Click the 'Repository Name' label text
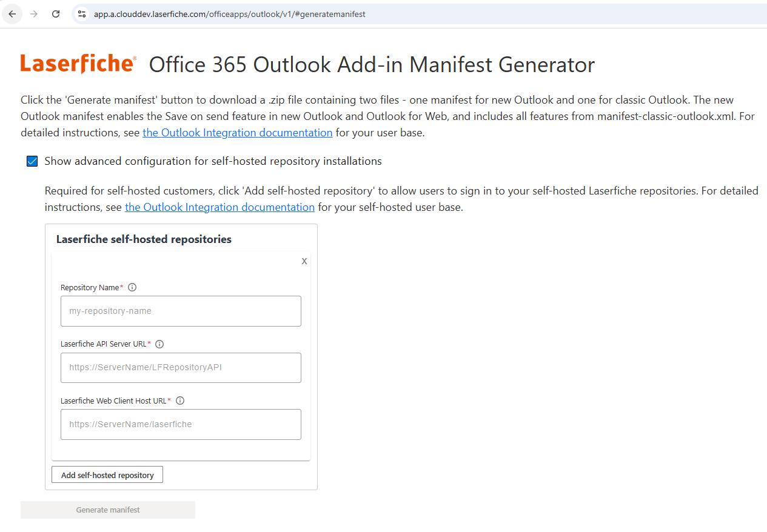Image resolution: width=767 pixels, height=532 pixels. coord(90,287)
